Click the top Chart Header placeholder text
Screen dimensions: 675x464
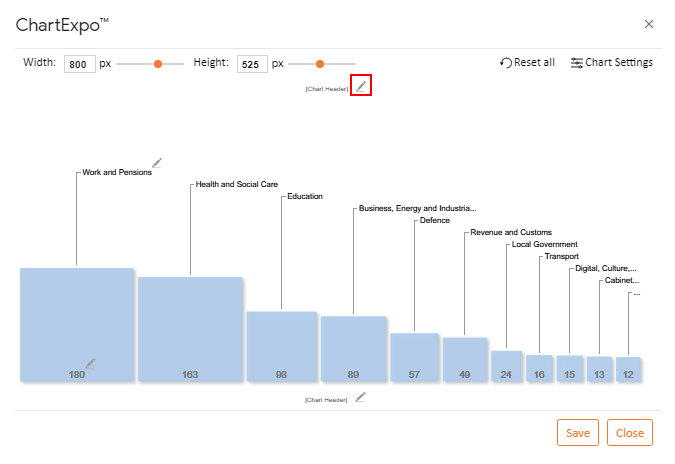[x=327, y=89]
